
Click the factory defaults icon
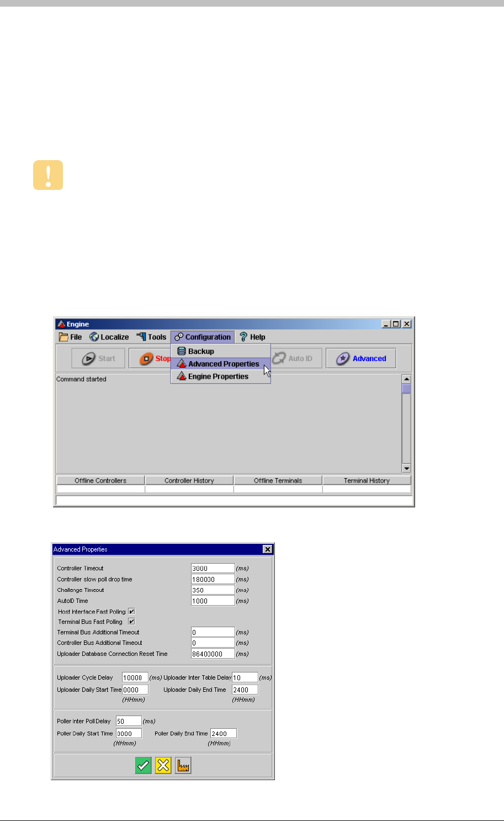183,766
